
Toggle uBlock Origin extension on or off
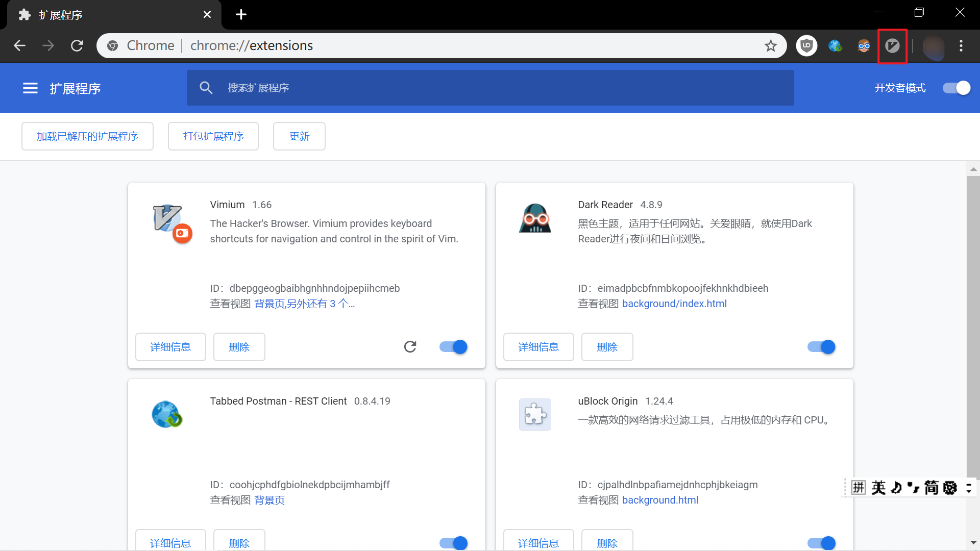point(821,543)
